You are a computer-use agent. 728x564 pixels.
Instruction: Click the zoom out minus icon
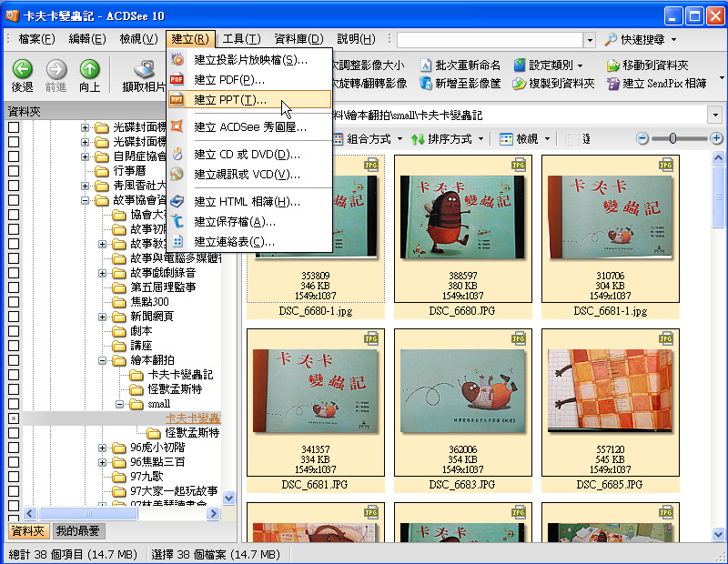(642, 138)
